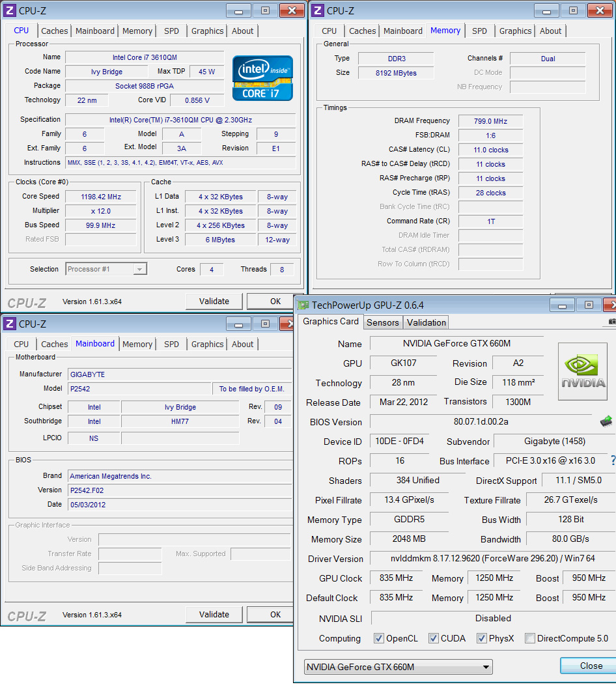Toggle the CUDA checkbox

[x=433, y=638]
